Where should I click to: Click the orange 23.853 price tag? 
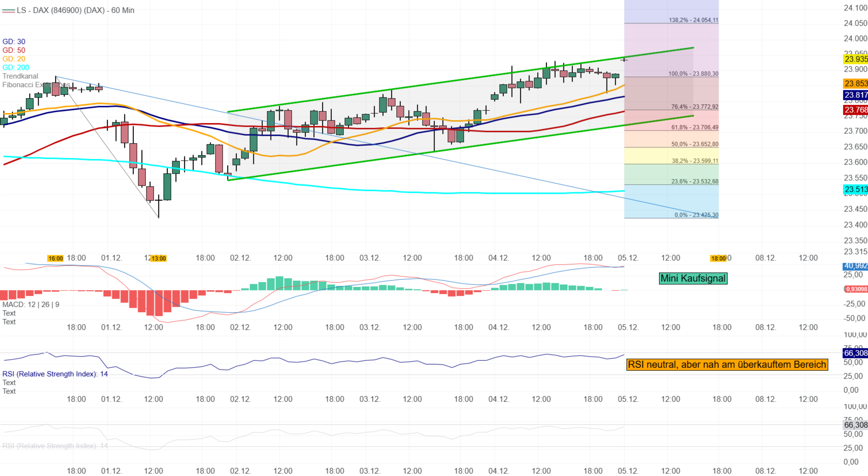[x=856, y=84]
